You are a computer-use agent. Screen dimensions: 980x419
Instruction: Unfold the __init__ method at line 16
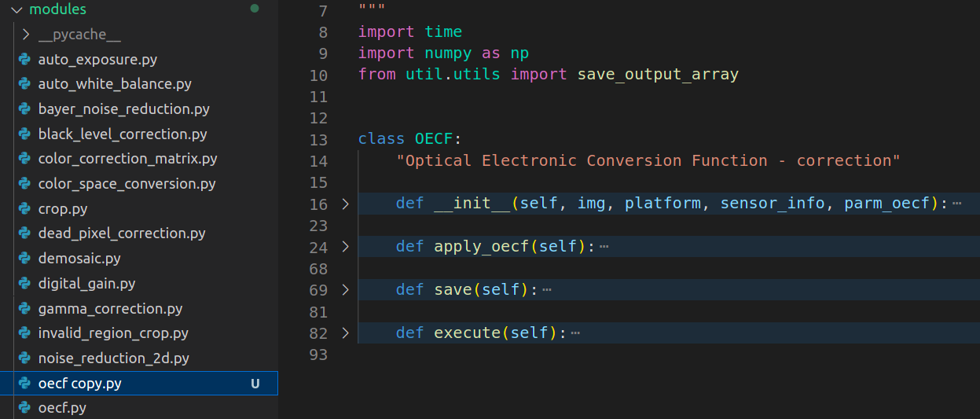pyautogui.click(x=345, y=204)
